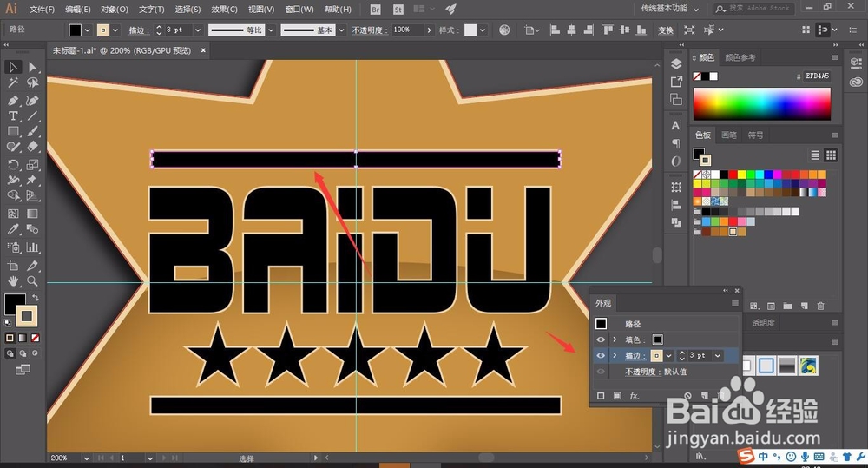Open control bar fill color dropdown
Viewport: 868px width, 468px height.
[x=88, y=30]
